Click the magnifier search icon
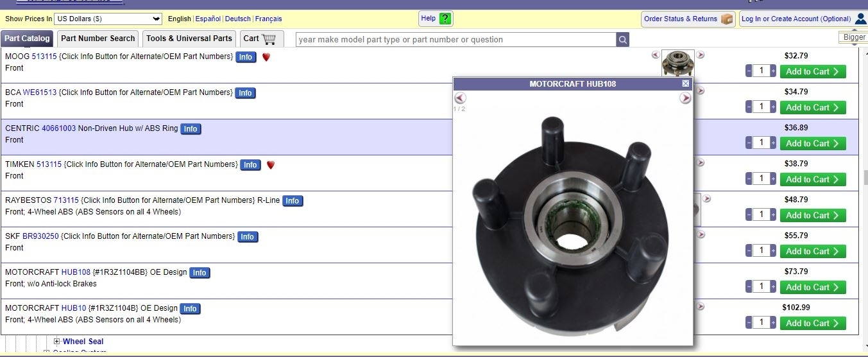868x357 pixels. click(x=623, y=40)
